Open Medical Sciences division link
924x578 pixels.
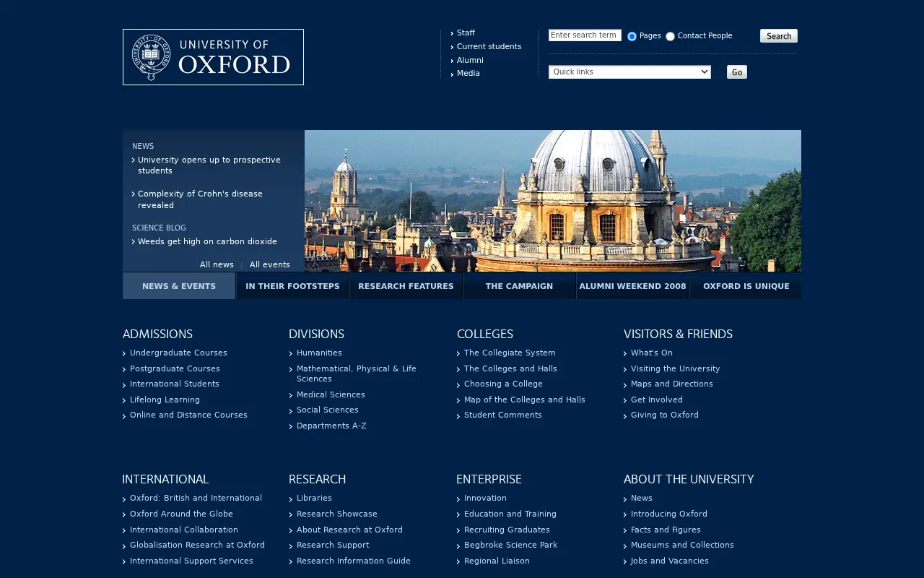[331, 394]
